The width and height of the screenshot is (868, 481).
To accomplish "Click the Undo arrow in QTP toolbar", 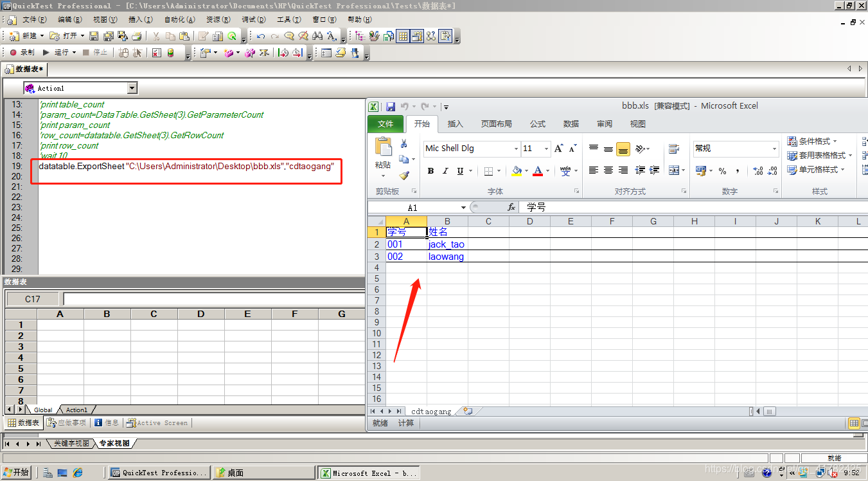I will [x=261, y=36].
